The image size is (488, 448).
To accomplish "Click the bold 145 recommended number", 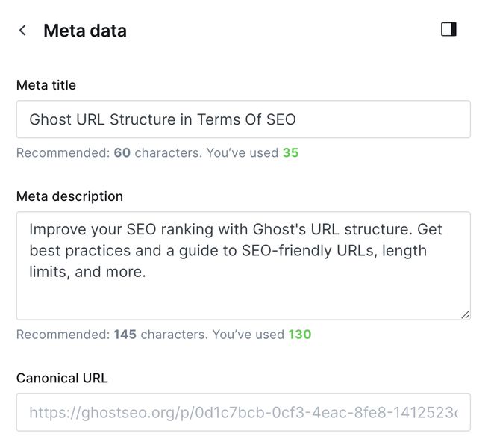I will (125, 335).
